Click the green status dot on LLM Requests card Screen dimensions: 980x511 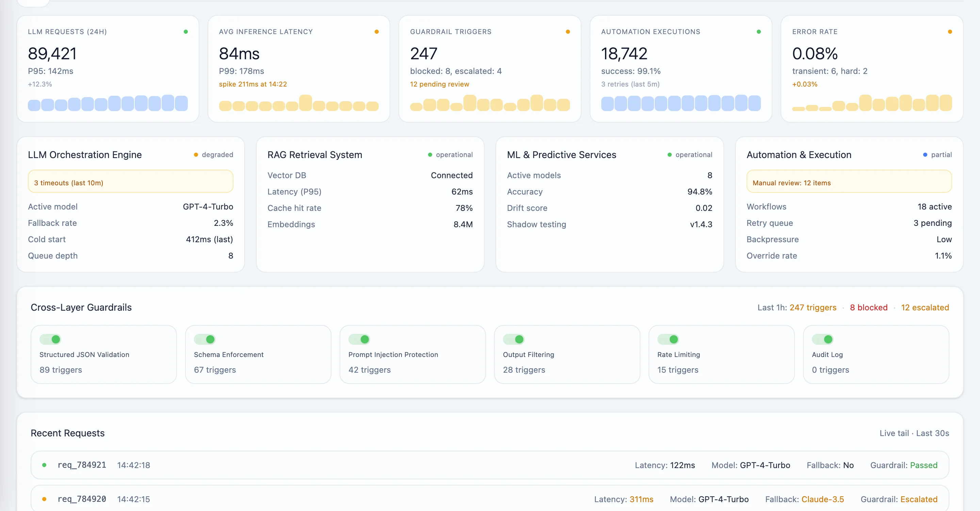186,32
